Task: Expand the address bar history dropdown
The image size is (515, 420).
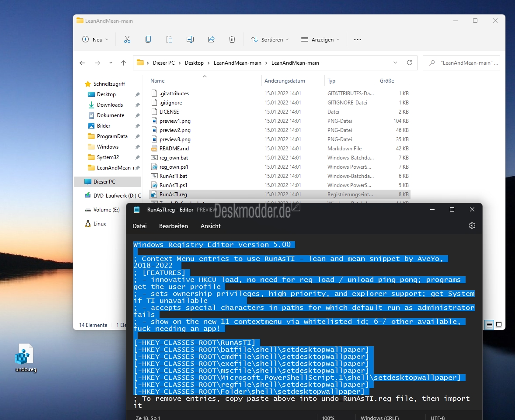Action: click(x=395, y=62)
